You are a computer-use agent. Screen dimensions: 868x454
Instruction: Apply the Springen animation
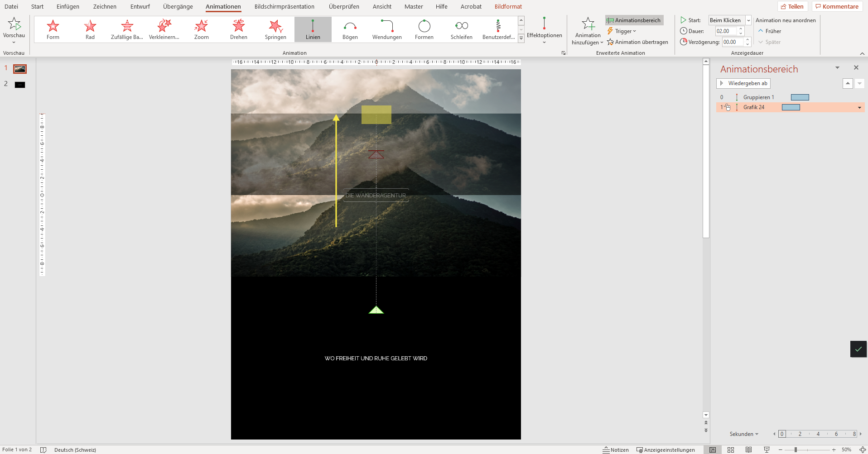tap(275, 29)
